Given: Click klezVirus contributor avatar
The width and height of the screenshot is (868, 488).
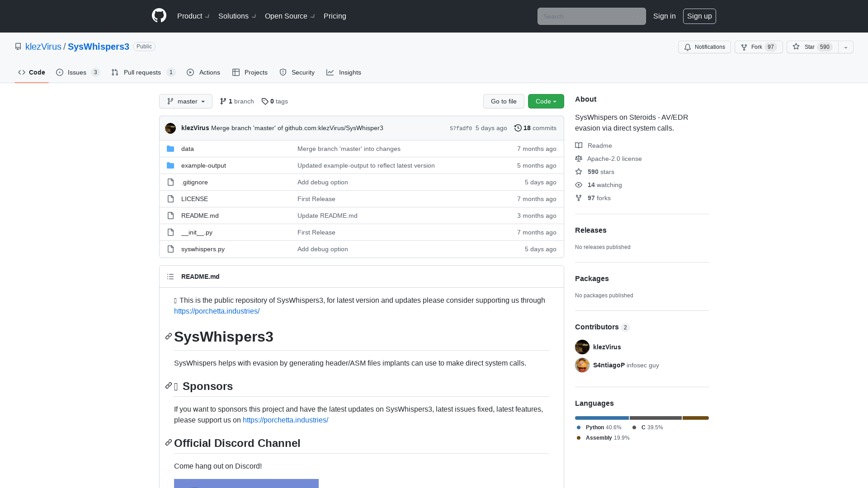Looking at the screenshot, I should pyautogui.click(x=582, y=347).
